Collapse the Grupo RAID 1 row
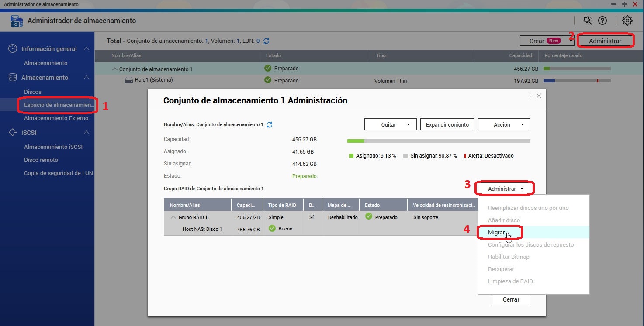Image resolution: width=644 pixels, height=326 pixels. coord(173,217)
